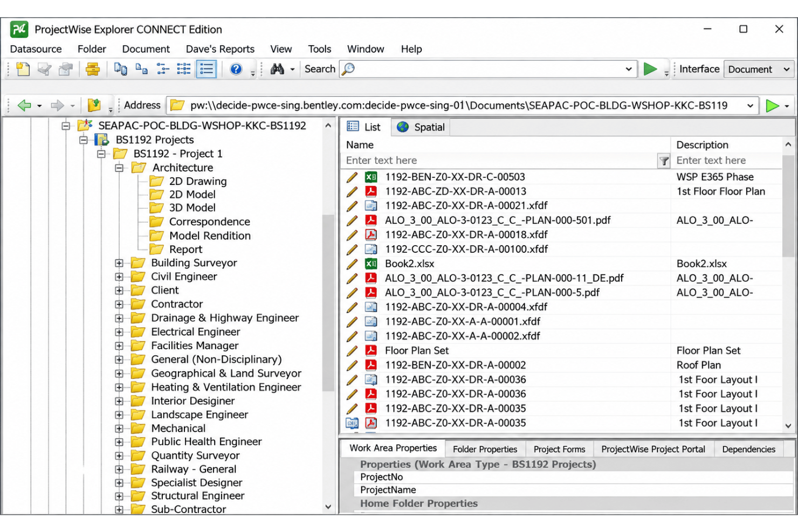This screenshot has height=532, width=798.
Task: Click the folder tree scroll-down arrow
Action: coord(328,507)
